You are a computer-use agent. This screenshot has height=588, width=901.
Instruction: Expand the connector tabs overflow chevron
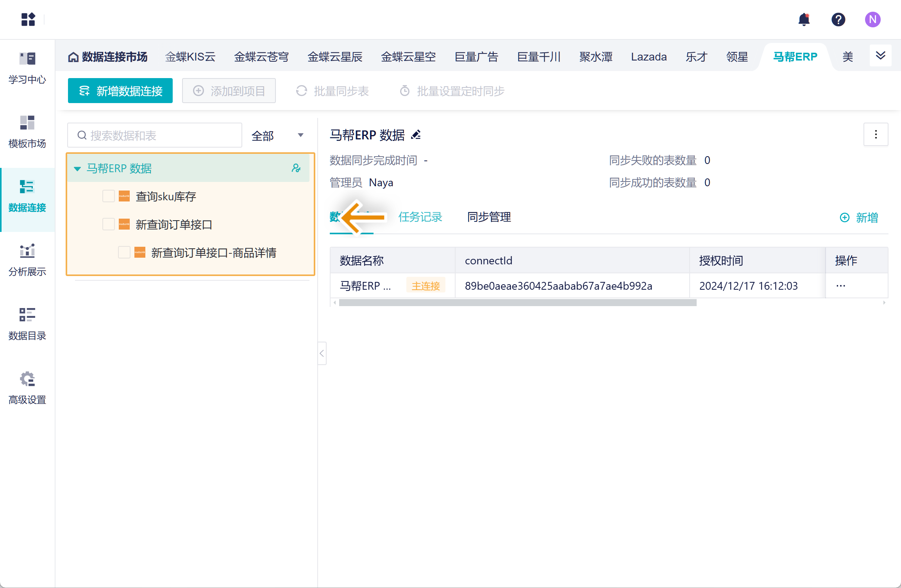point(880,55)
